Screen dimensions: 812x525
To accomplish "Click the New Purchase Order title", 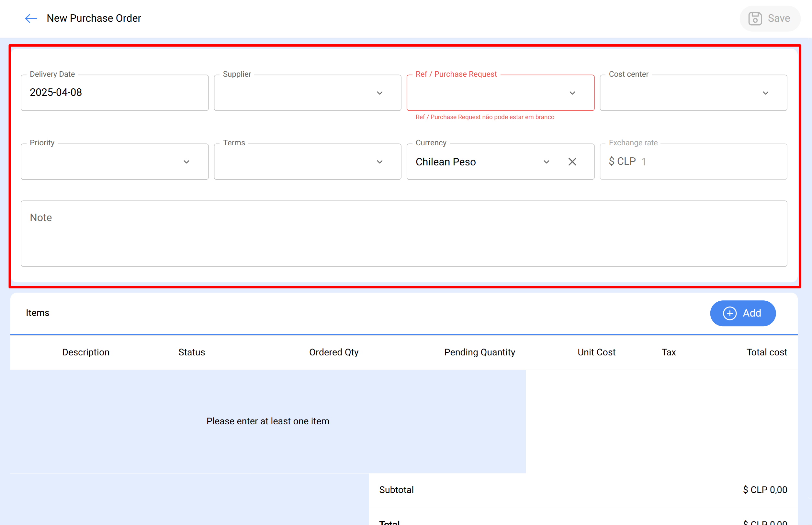I will tap(94, 18).
